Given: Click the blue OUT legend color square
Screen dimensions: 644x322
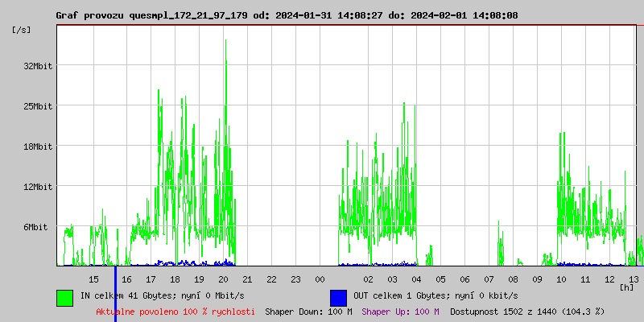Looking at the screenshot, I should pos(338,297).
